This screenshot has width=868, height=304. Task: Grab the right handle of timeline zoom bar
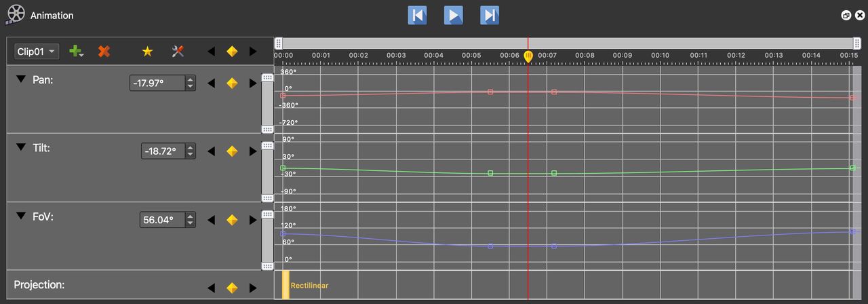point(857,43)
